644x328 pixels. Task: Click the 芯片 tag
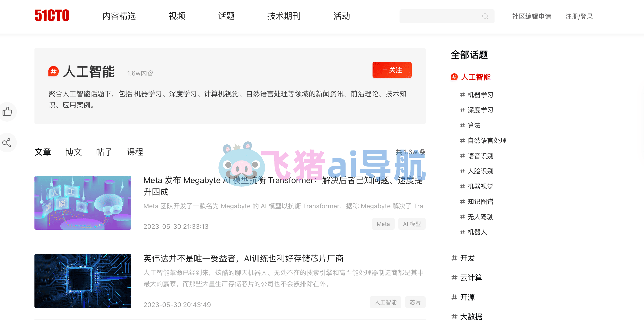tap(415, 302)
